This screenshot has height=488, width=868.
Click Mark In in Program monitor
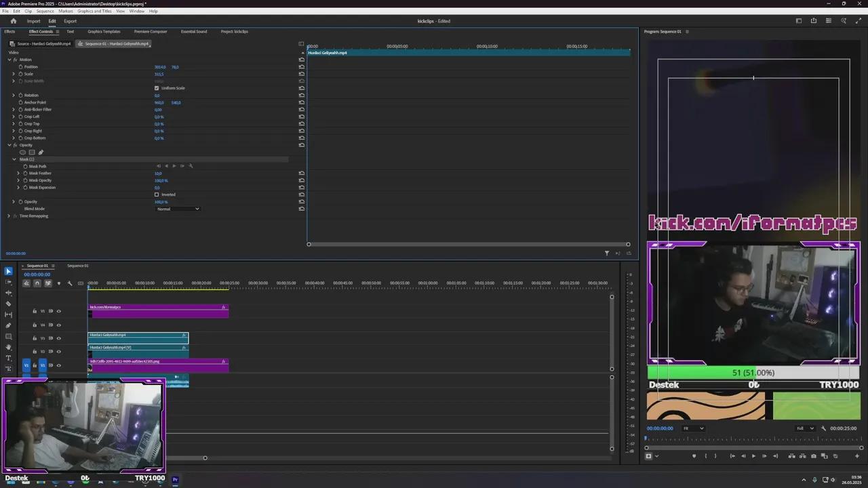706,456
